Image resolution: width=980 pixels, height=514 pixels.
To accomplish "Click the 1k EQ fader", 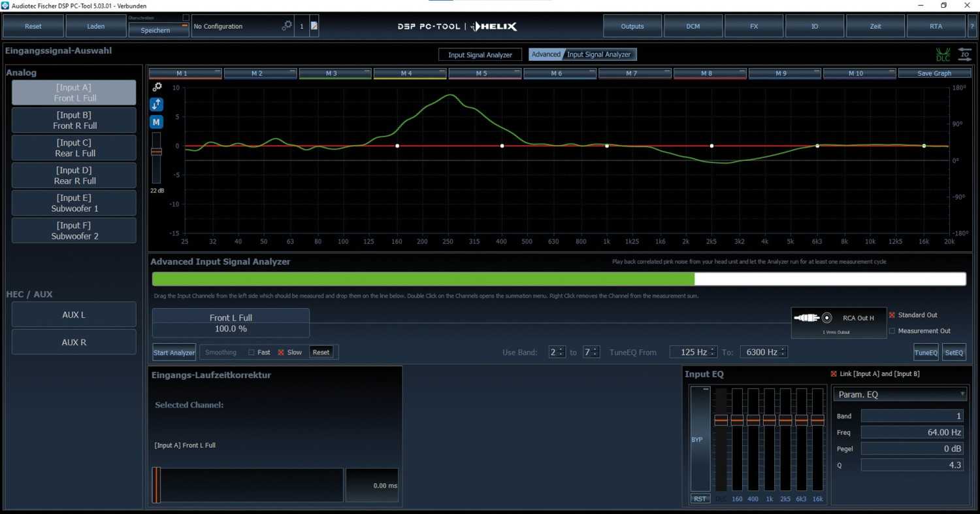I will pyautogui.click(x=769, y=438).
